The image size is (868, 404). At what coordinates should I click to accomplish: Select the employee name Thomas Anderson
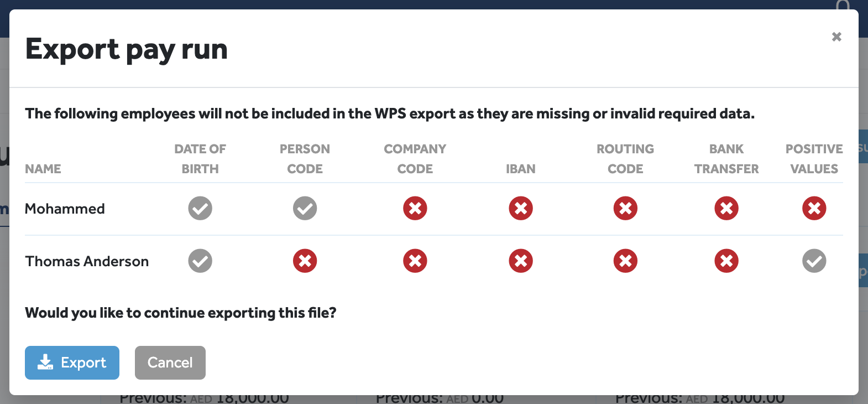87,261
